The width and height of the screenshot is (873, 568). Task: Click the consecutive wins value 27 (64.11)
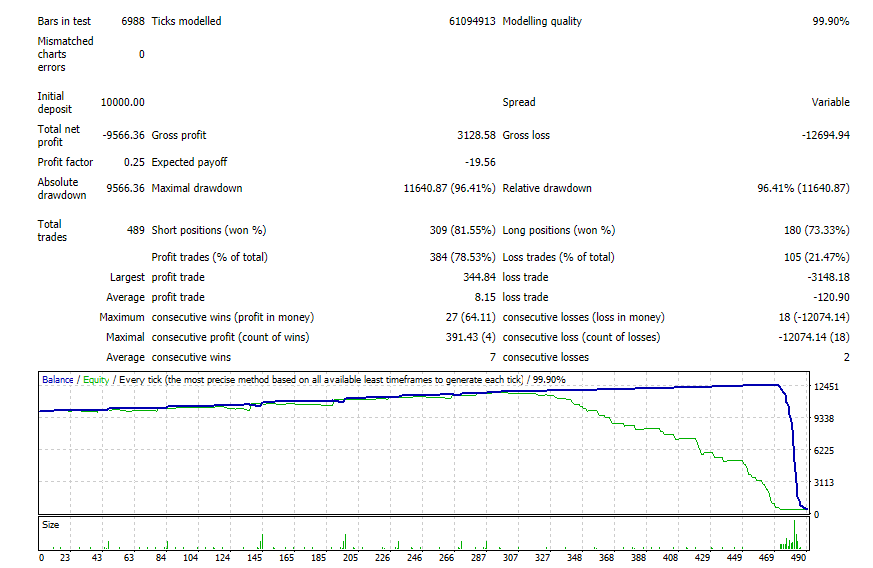coord(470,317)
